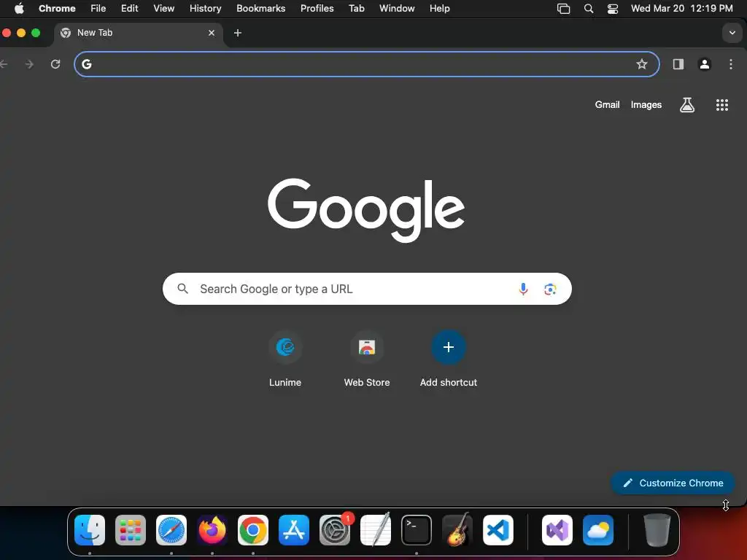Image resolution: width=747 pixels, height=560 pixels.
Task: Launch GarageBand from the Dock
Action: click(x=457, y=530)
